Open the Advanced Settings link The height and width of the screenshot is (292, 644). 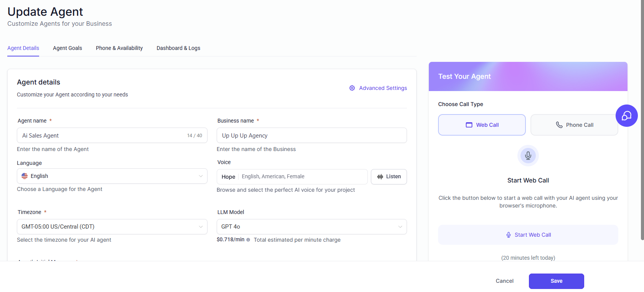378,88
